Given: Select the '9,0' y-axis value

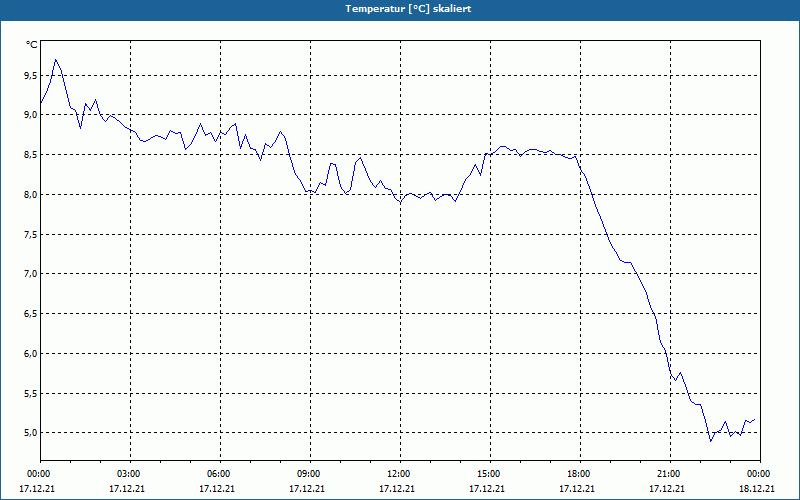Looking at the screenshot, I should [31, 115].
